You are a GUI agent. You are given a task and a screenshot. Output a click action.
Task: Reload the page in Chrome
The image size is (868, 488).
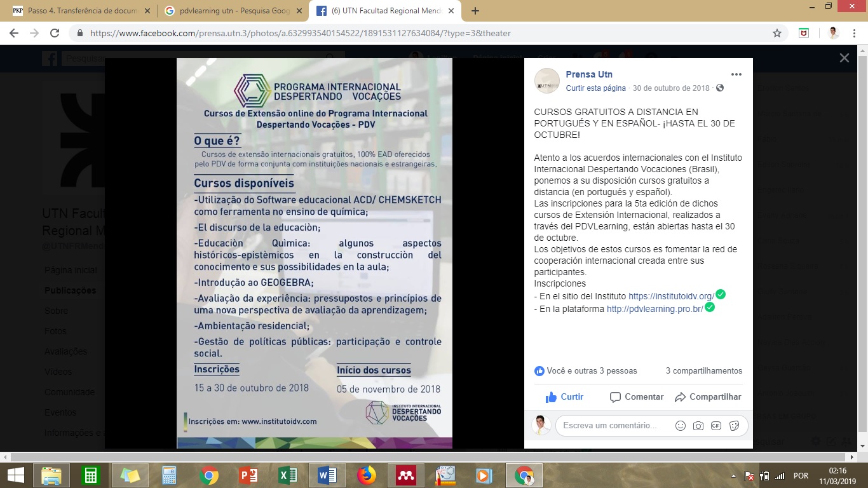(55, 33)
